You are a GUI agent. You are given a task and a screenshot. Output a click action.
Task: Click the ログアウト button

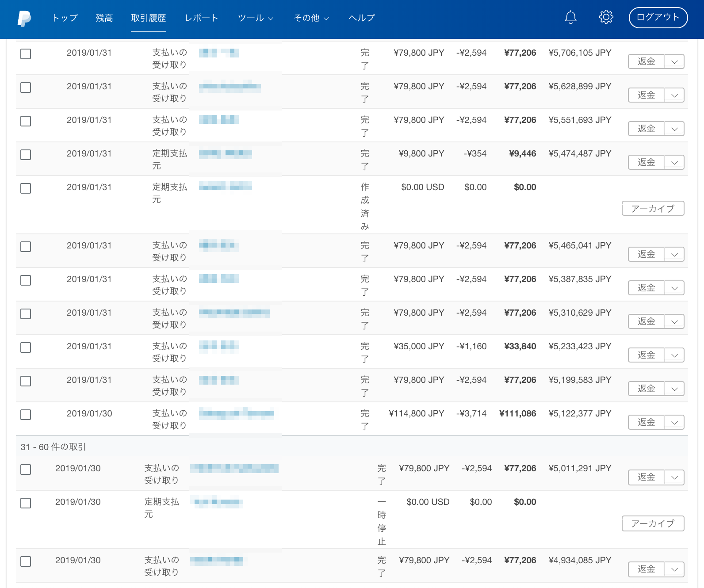coord(658,17)
